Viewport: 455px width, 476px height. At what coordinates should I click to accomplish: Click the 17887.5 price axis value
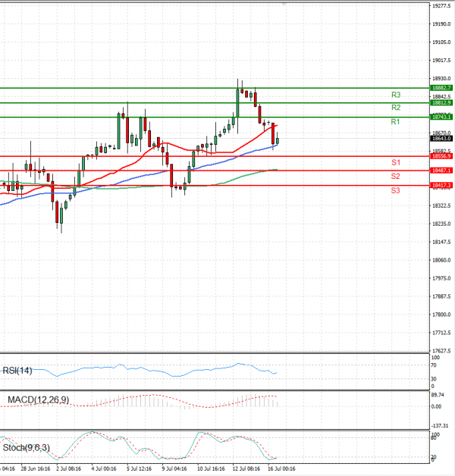(441, 296)
